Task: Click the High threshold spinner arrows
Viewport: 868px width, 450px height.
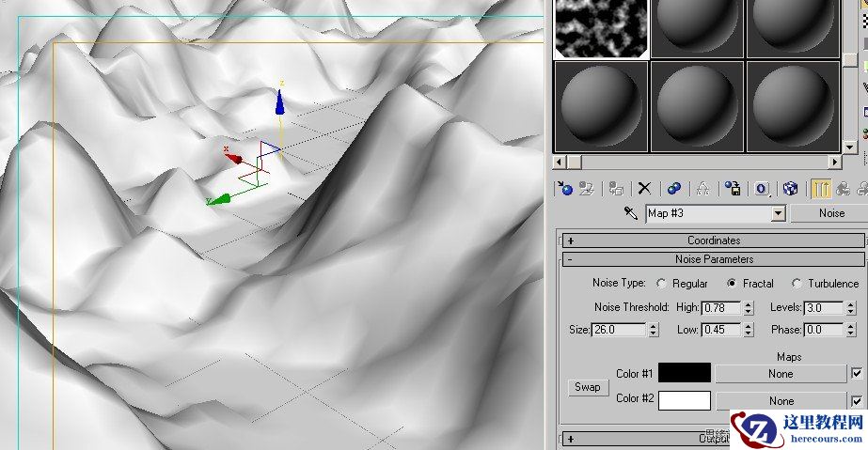Action: (x=749, y=308)
